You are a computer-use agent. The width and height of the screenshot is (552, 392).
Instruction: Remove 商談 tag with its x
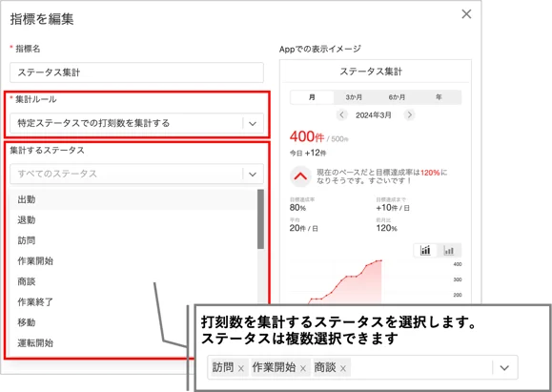point(343,368)
